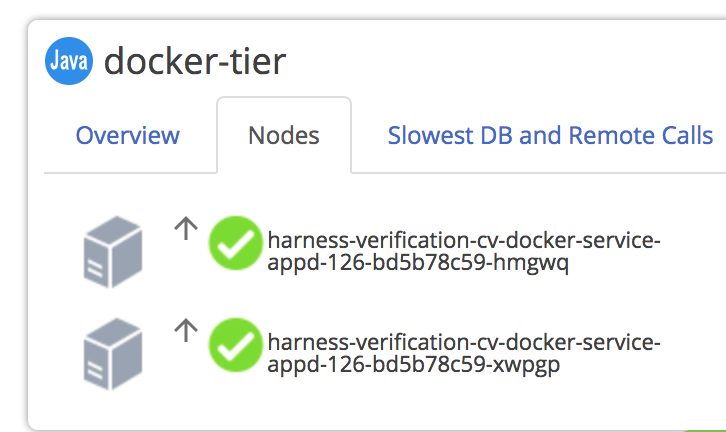Select first harness-verification-cv-docker-service name line
The width and height of the screenshot is (726, 432).
pyautogui.click(x=464, y=241)
